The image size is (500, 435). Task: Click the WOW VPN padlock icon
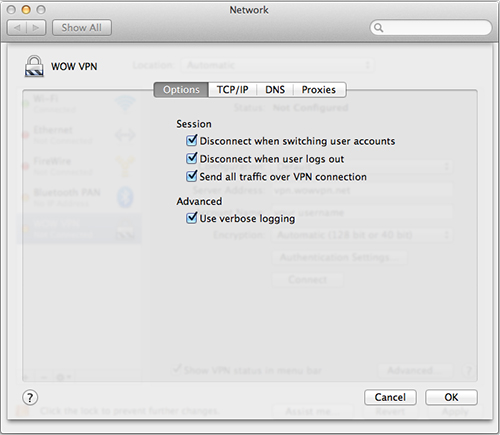[x=34, y=66]
